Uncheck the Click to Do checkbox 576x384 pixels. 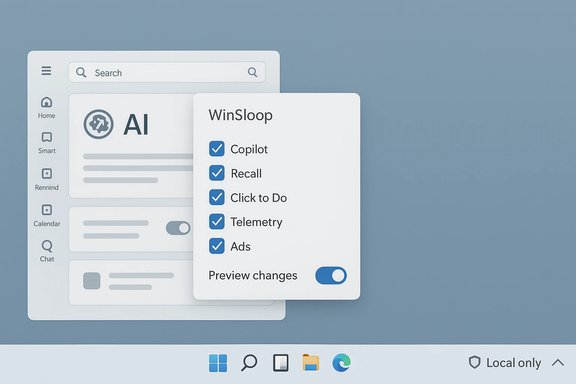coord(217,197)
